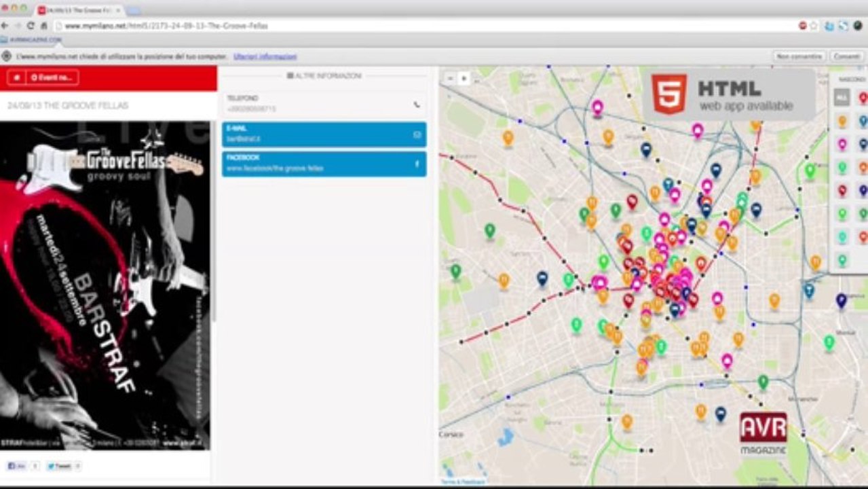Viewport: 868px width, 489px height.
Task: Click the browser forward arrow
Action: [18, 26]
